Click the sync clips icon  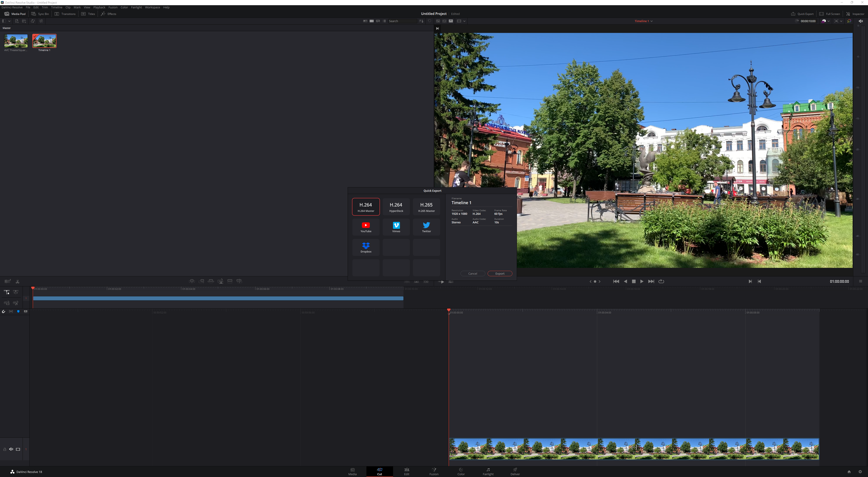pyautogui.click(x=33, y=21)
